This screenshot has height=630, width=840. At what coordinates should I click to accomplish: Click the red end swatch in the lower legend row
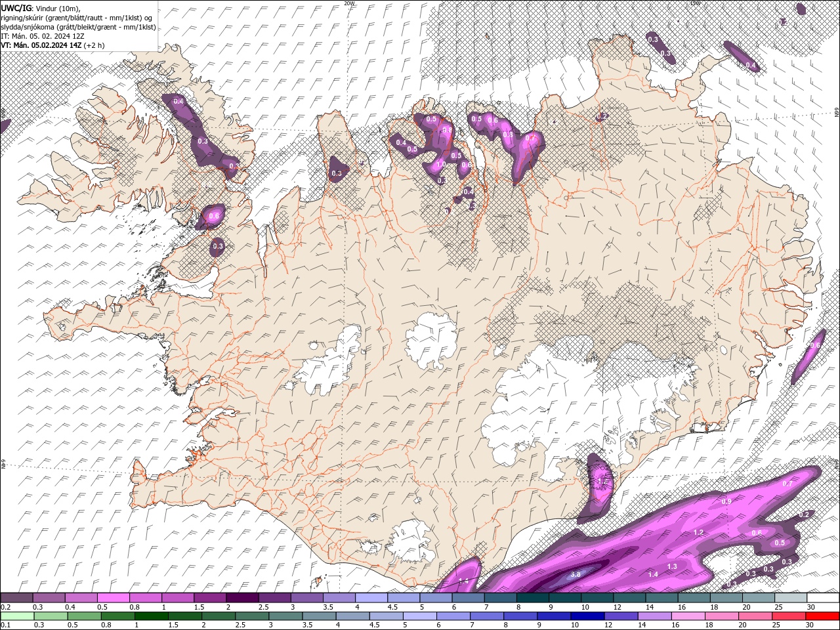pyautogui.click(x=822, y=616)
